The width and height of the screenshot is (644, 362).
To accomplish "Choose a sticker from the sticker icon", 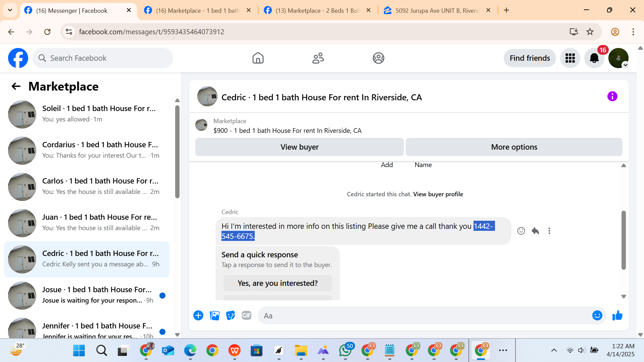I will coord(231,316).
